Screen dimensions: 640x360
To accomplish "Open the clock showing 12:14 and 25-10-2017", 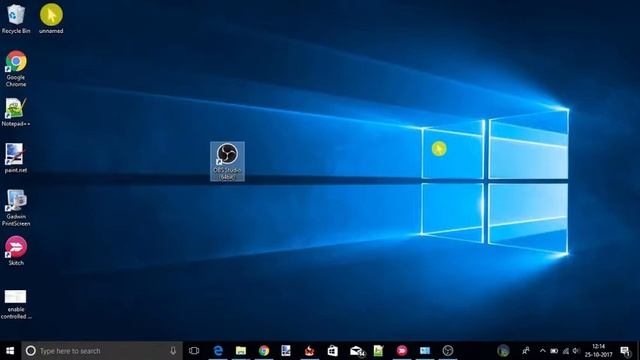I will [598, 351].
